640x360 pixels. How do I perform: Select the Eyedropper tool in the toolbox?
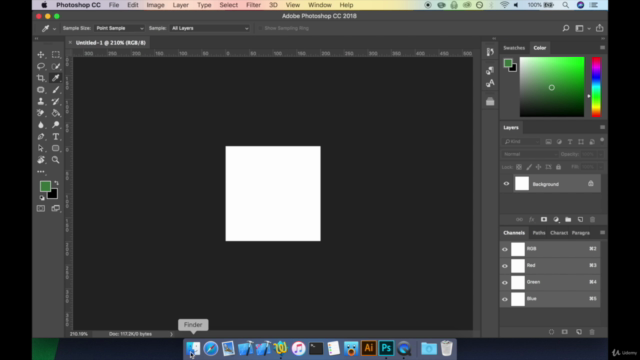pos(56,78)
